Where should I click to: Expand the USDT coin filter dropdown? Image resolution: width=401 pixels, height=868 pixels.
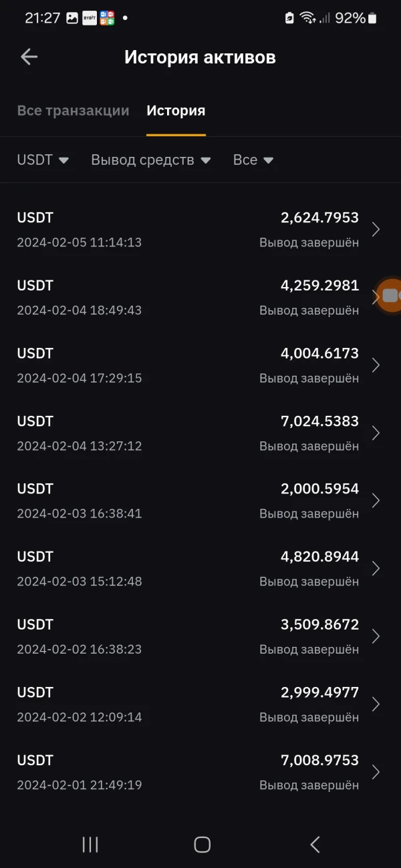click(x=43, y=160)
